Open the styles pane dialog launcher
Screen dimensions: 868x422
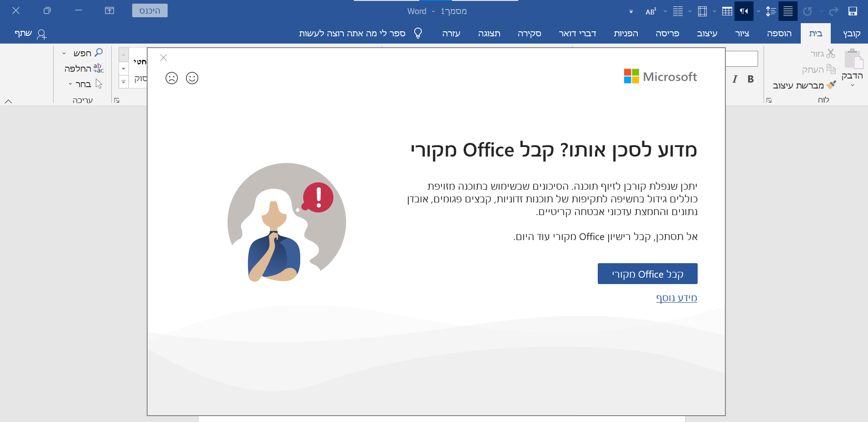point(117,100)
